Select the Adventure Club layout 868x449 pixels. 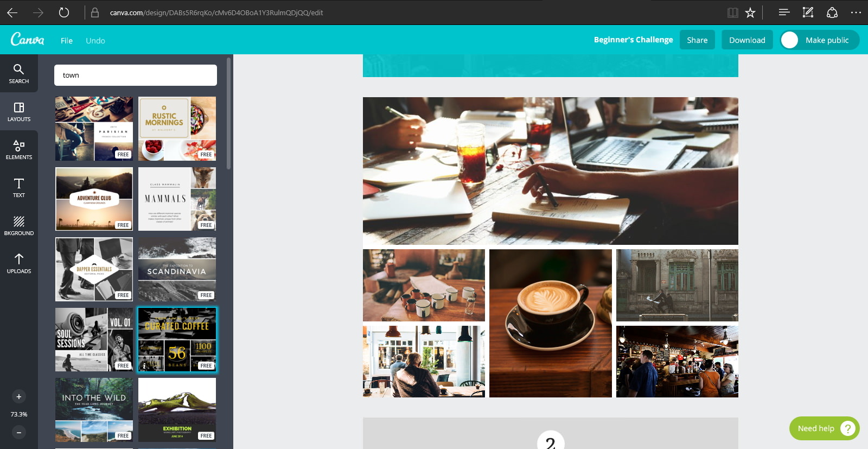click(x=94, y=199)
